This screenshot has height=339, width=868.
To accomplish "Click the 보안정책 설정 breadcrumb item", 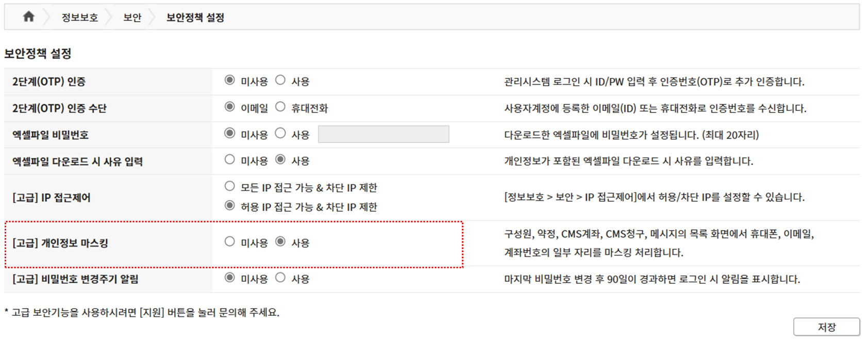I will pyautogui.click(x=195, y=18).
